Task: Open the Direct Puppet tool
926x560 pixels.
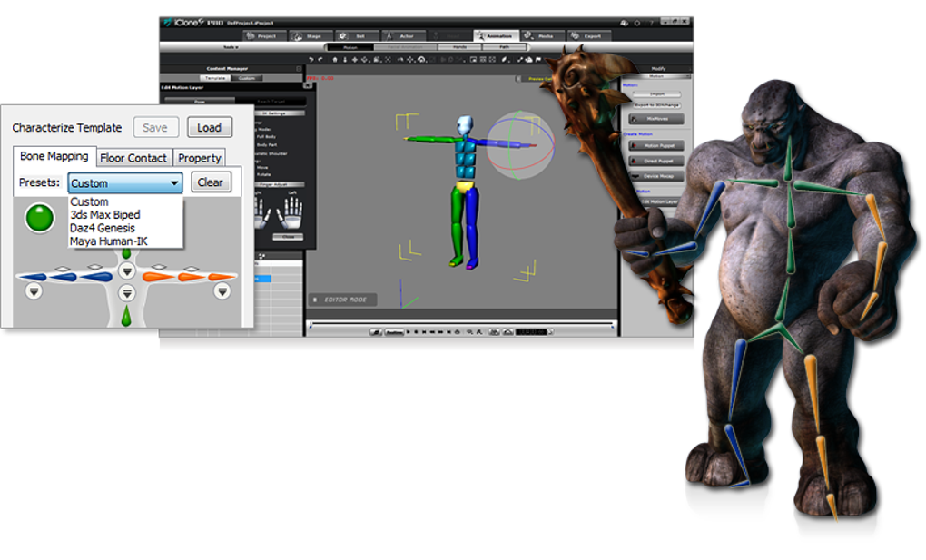Action: (656, 161)
